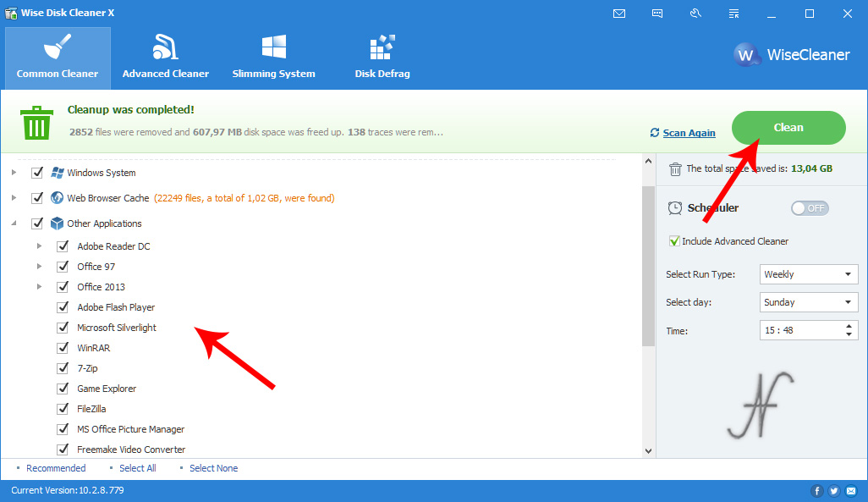Click the Current Version text
Image resolution: width=868 pixels, height=502 pixels.
68,490
